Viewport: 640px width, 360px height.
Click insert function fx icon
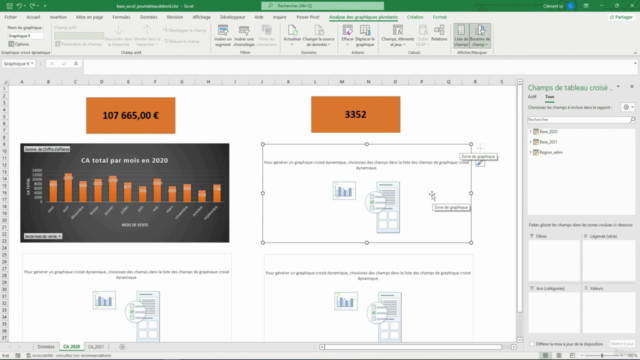click(76, 64)
